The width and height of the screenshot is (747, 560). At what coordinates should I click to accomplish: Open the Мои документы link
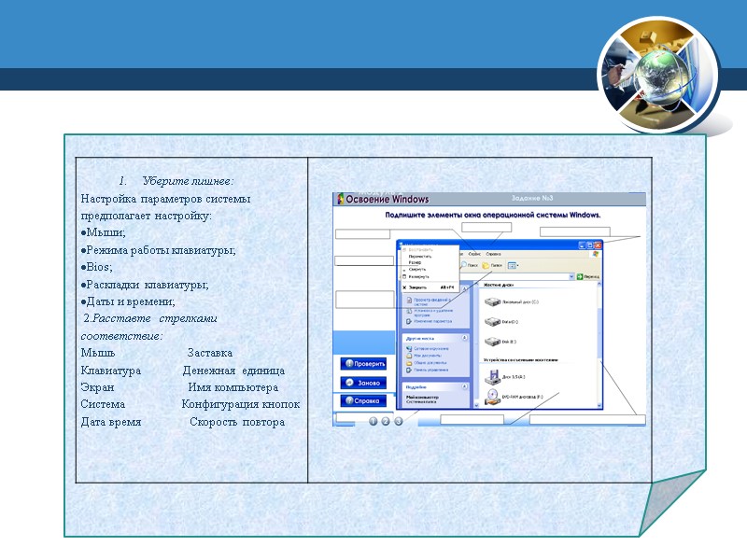click(428, 356)
